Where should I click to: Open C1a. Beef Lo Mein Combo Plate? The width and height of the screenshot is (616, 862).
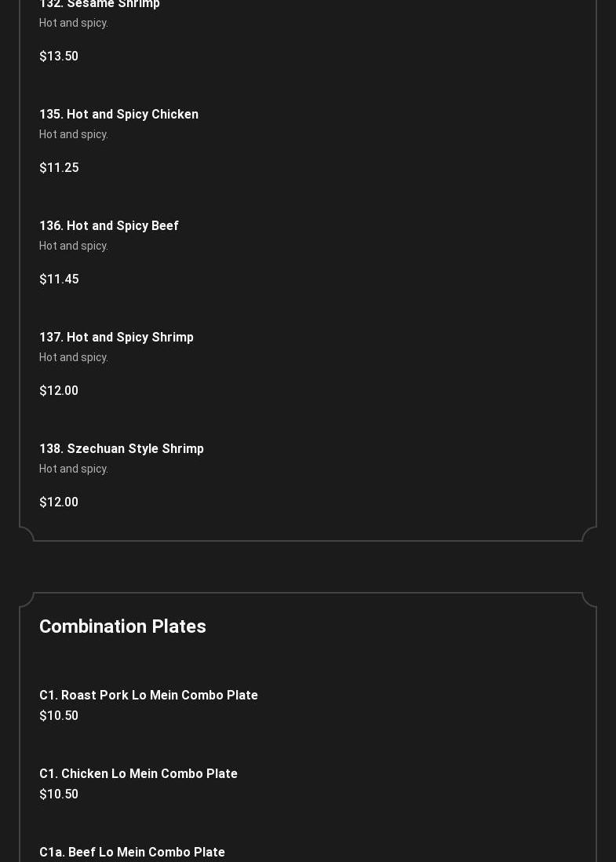point(132,853)
